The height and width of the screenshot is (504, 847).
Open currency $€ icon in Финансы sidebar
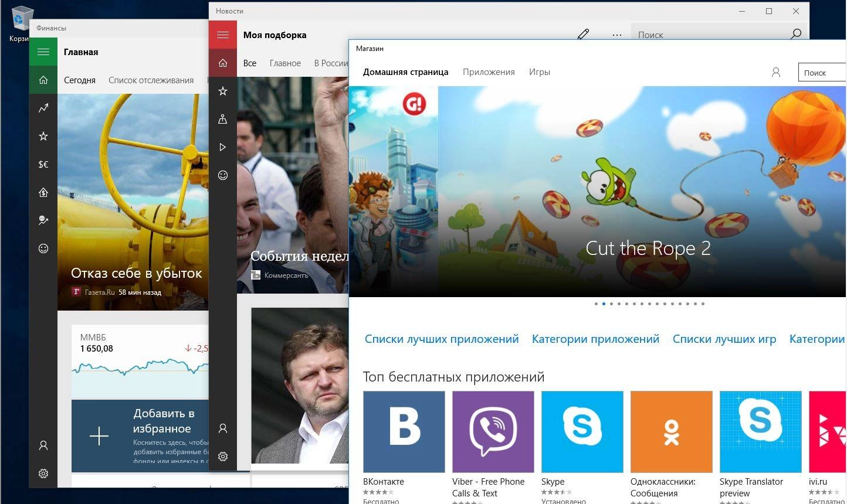(x=43, y=165)
